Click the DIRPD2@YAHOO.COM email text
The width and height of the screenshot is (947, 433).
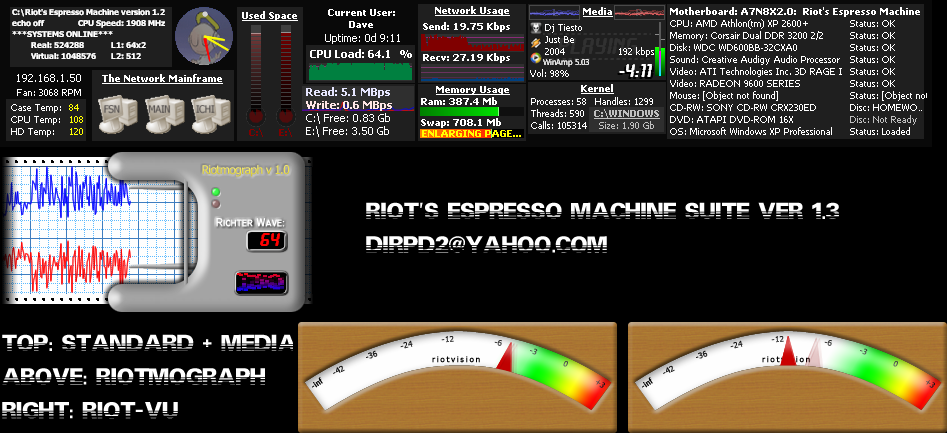486,243
